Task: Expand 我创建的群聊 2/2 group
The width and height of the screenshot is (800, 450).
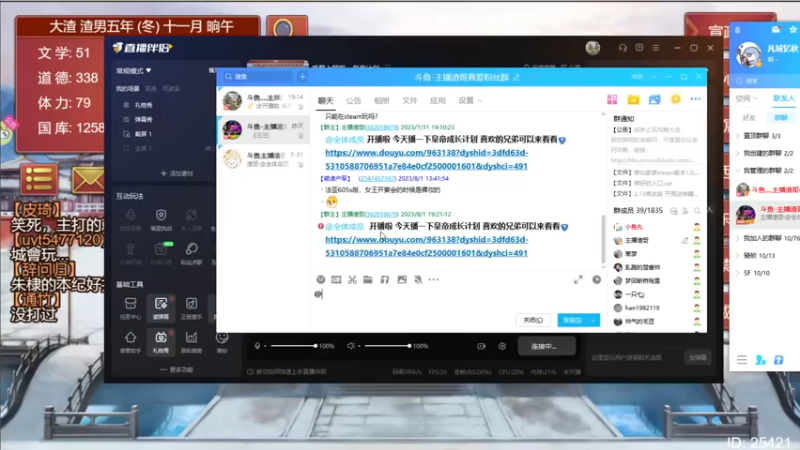Action: (765, 153)
